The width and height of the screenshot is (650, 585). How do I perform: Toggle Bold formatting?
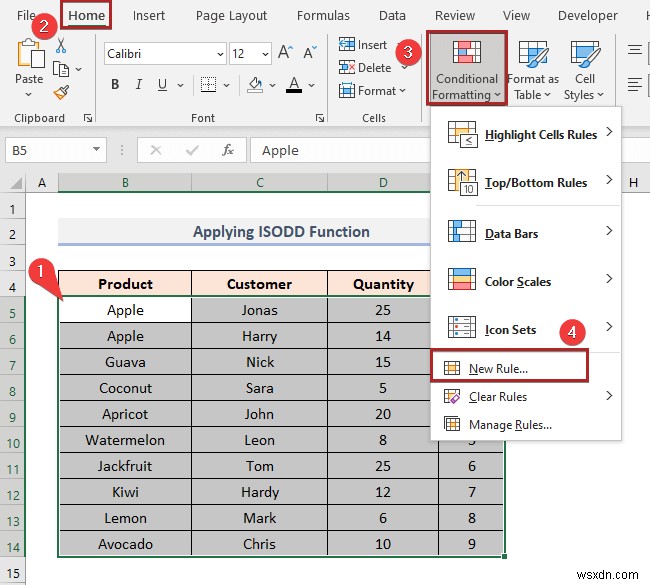coord(115,85)
